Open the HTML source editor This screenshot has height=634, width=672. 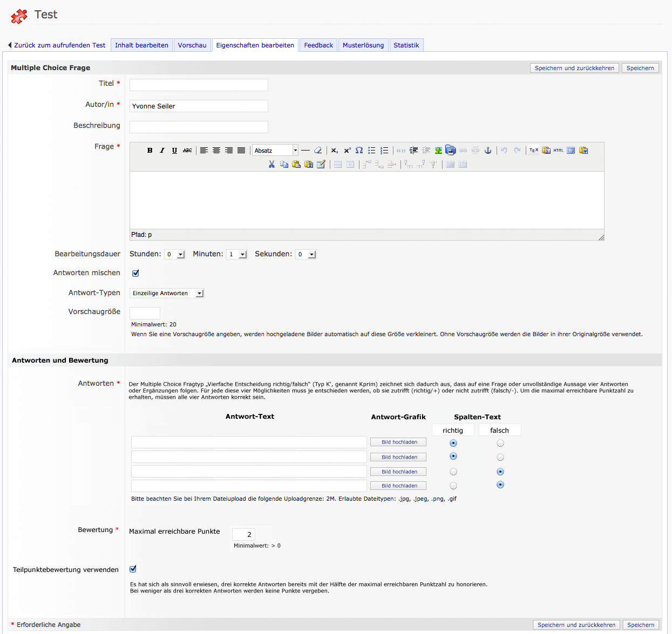pos(558,151)
